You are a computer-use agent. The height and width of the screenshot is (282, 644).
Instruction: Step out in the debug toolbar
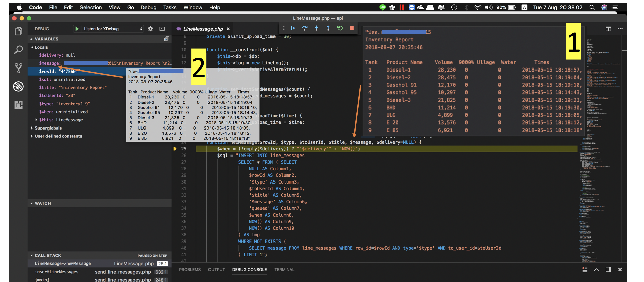328,28
